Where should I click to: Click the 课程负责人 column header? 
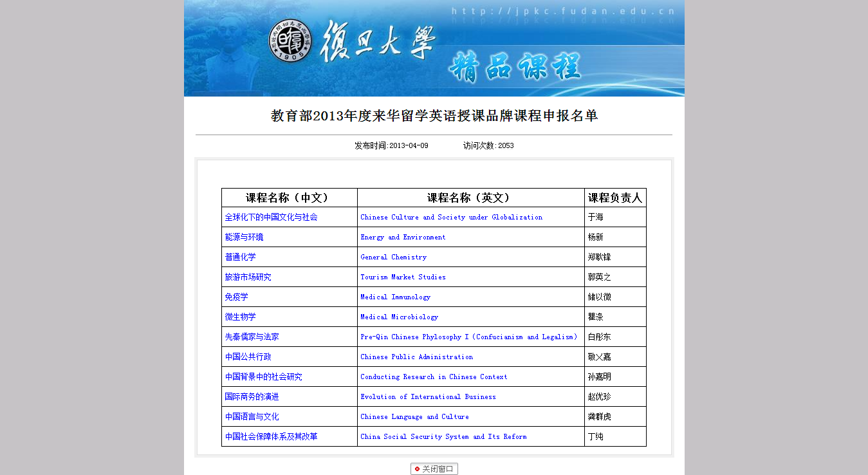615,198
